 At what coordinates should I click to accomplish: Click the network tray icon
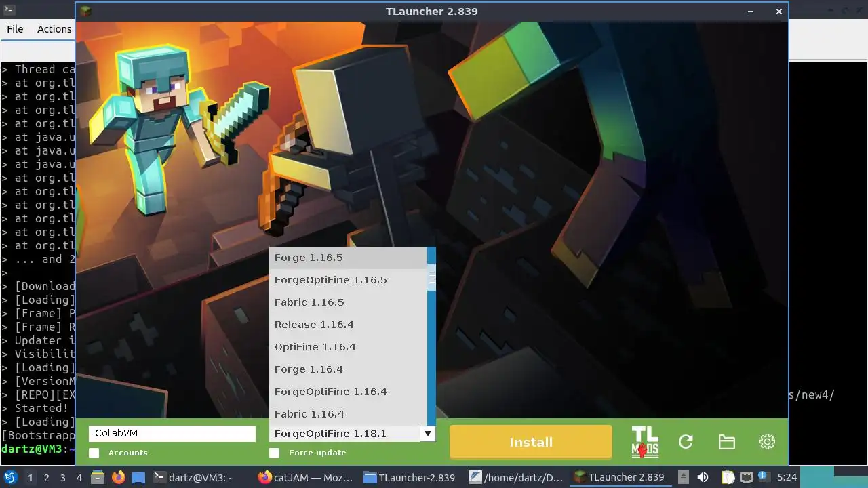[x=745, y=477]
